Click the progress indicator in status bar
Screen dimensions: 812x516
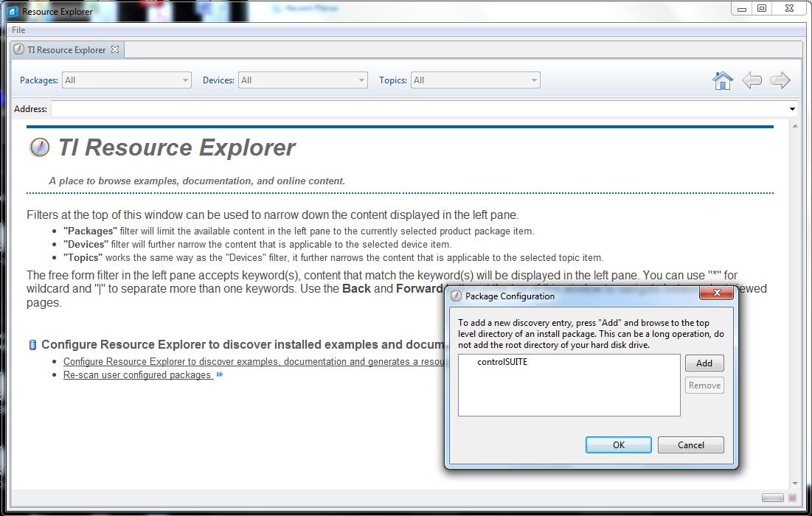[x=772, y=498]
